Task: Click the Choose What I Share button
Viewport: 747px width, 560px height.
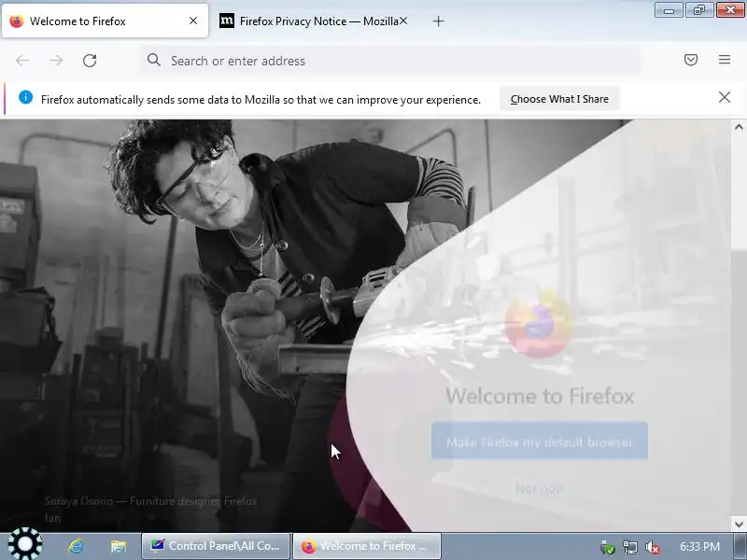Action: coord(559,99)
